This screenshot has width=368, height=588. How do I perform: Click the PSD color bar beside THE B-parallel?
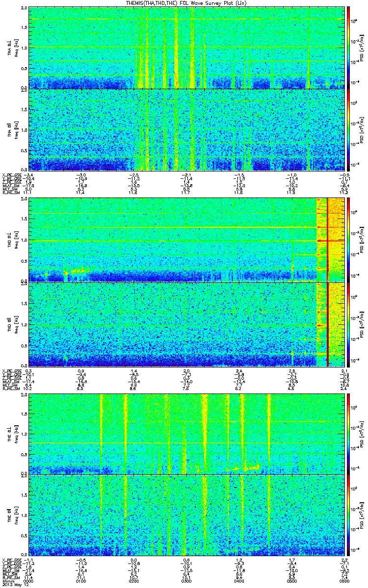tap(348, 515)
